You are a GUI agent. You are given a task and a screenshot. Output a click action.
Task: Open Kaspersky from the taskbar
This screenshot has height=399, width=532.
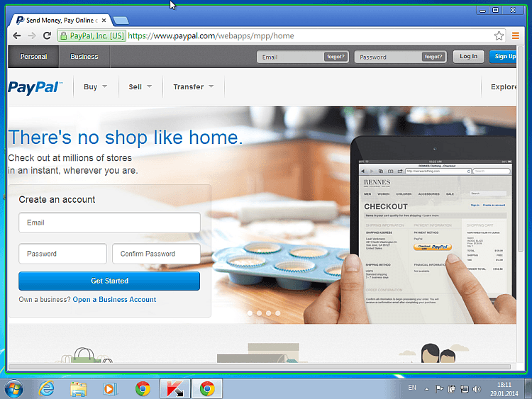point(175,388)
